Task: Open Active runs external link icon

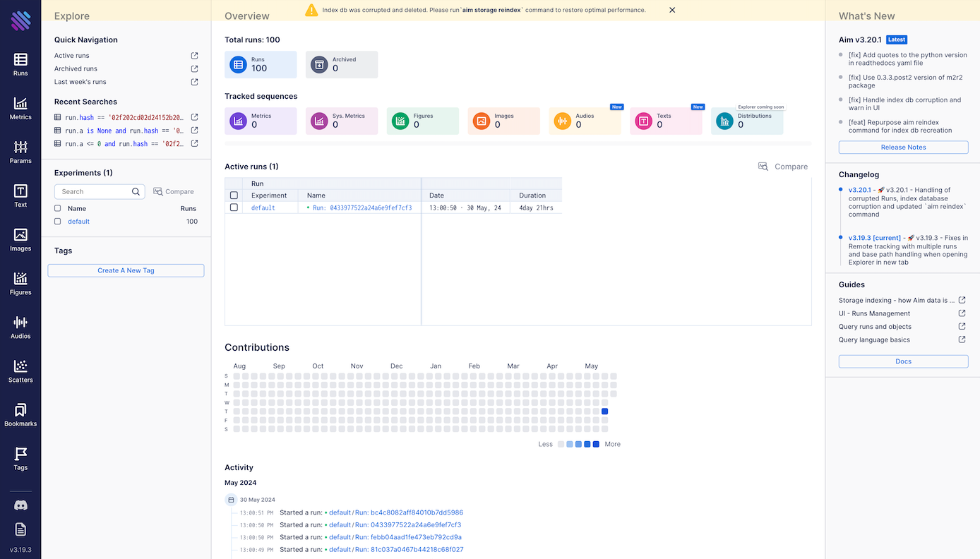Action: [195, 56]
